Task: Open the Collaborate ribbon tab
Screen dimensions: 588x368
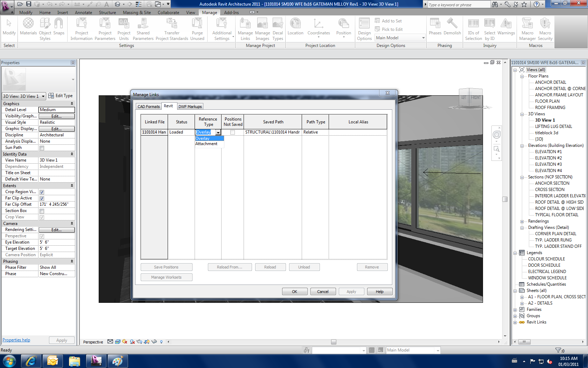Action: 168,13
